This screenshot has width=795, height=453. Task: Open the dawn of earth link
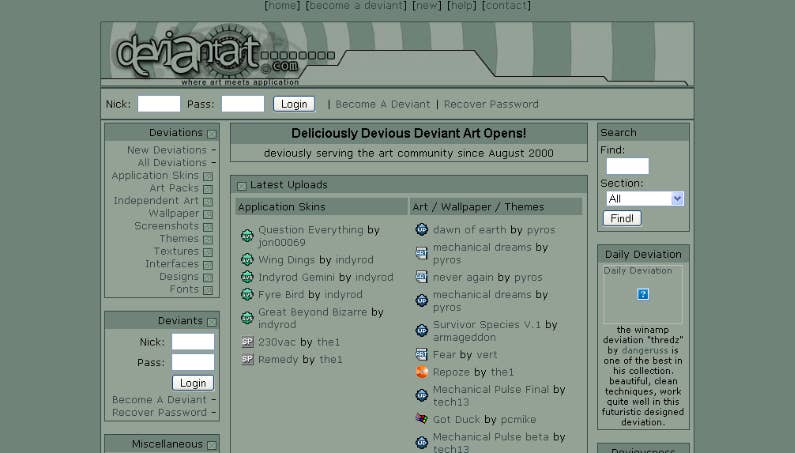click(x=469, y=230)
